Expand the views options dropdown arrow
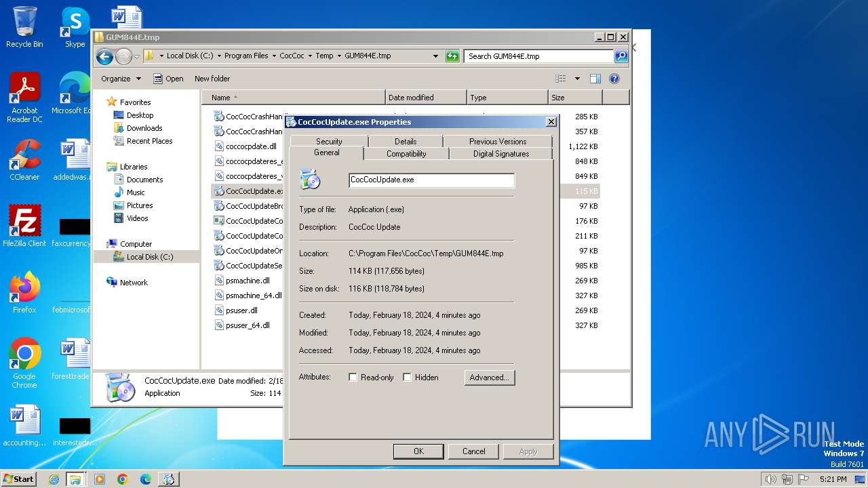This screenshot has width=868, height=488. coord(577,79)
